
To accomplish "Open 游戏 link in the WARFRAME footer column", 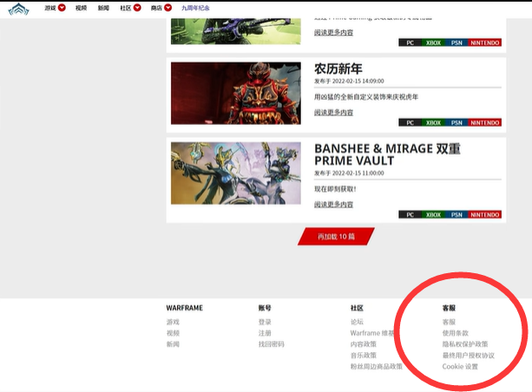I will (x=173, y=322).
